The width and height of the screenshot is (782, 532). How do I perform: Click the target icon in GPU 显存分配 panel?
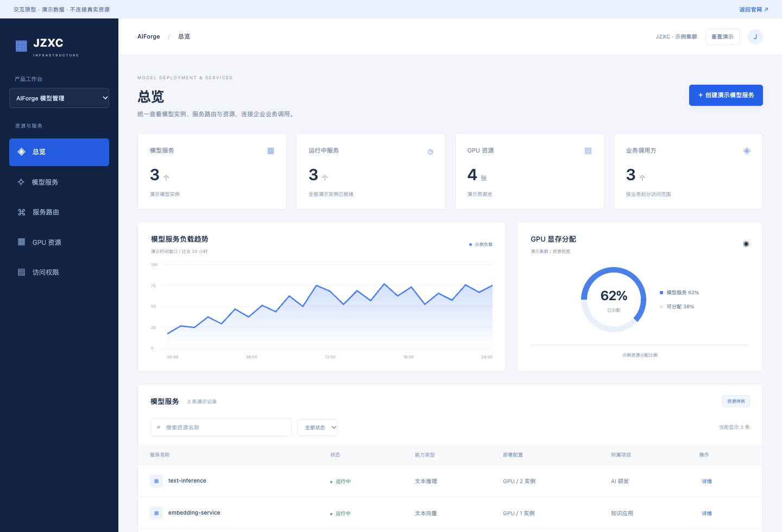(746, 244)
